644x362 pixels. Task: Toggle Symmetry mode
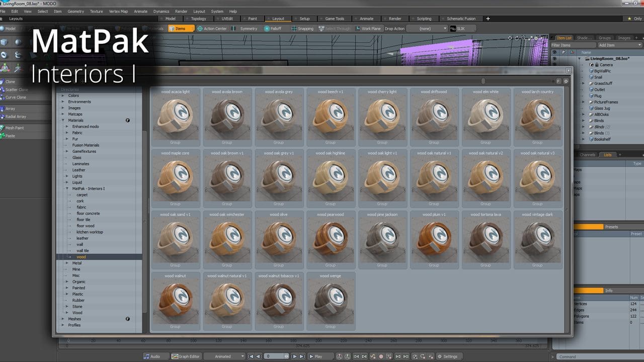245,29
